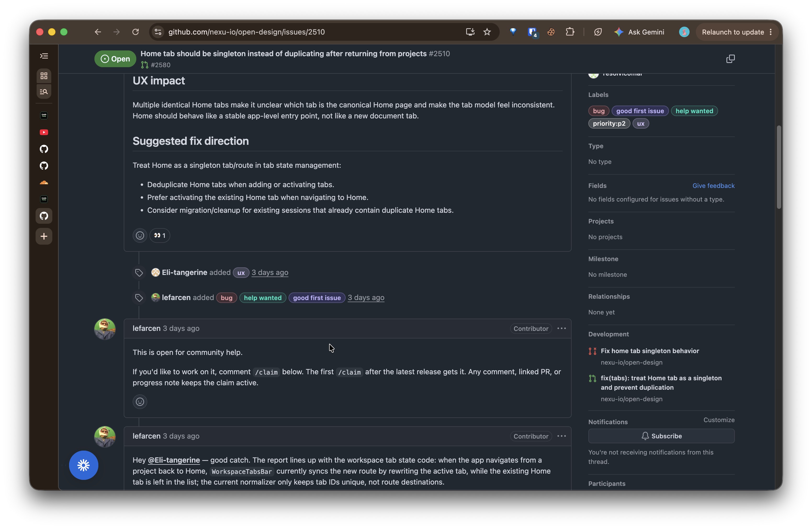Image resolution: width=812 pixels, height=529 pixels.
Task: Open the tab search icon in sidebar
Action: 44,92
